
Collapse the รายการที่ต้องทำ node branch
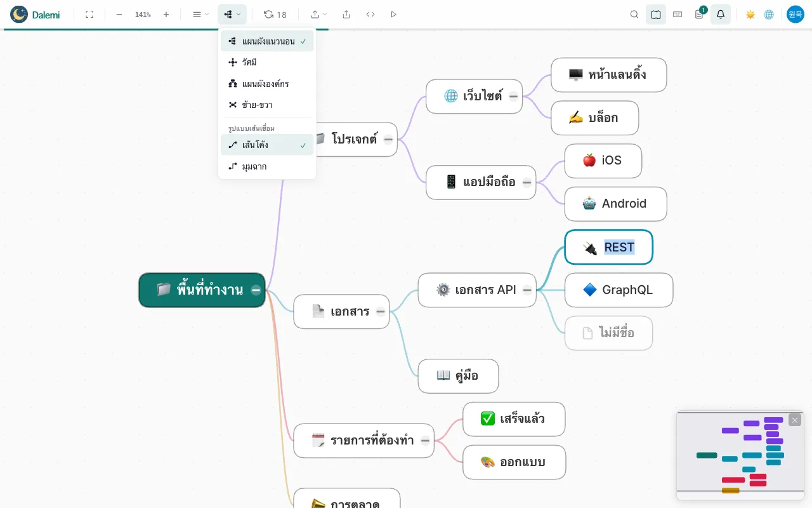(x=425, y=440)
